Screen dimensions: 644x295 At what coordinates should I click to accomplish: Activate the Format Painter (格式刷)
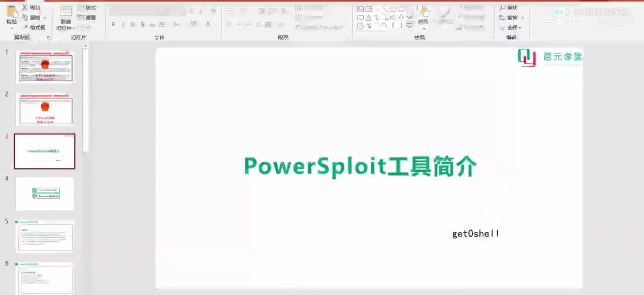point(34,27)
